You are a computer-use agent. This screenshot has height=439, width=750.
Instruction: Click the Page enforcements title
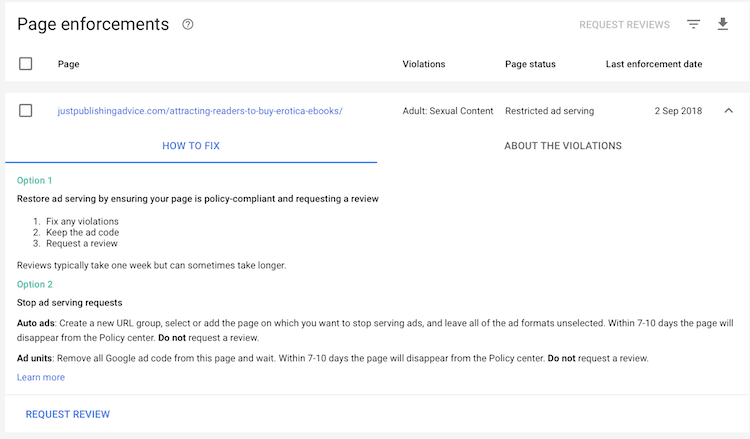tap(93, 25)
